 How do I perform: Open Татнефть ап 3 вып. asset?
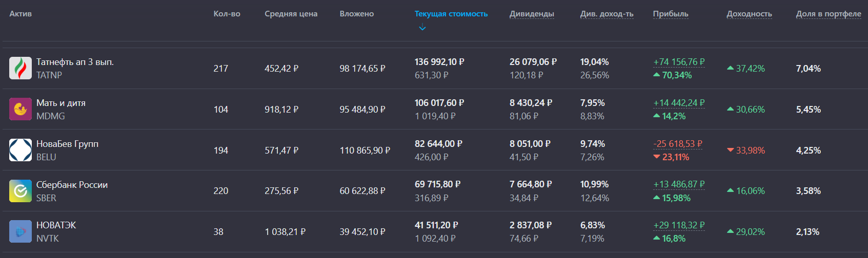click(x=75, y=62)
